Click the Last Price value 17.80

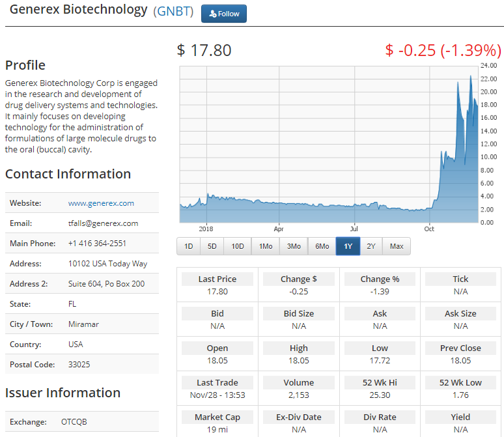click(217, 292)
